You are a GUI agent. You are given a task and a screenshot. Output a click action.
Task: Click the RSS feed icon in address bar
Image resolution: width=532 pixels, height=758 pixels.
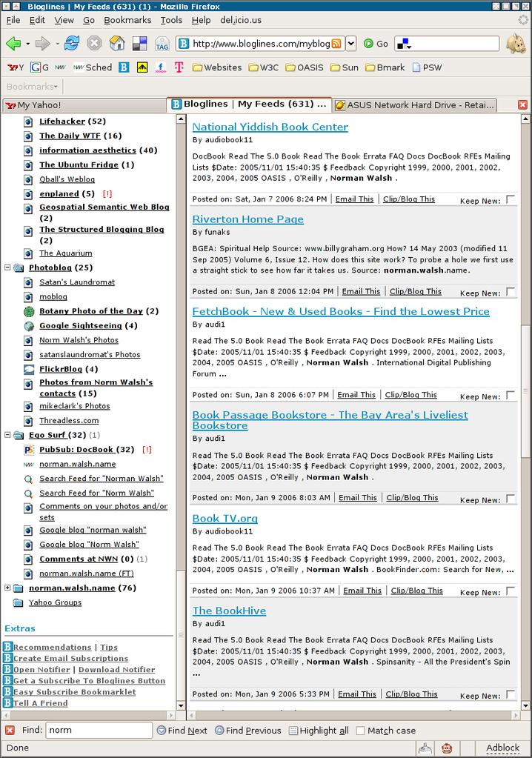point(336,44)
